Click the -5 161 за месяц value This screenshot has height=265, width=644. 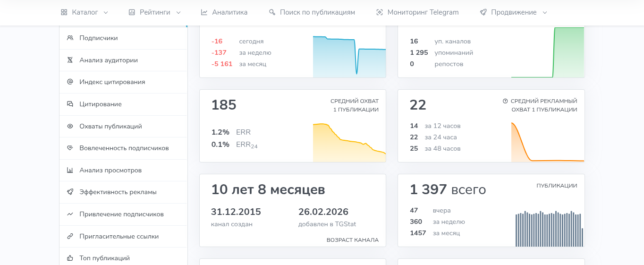pyautogui.click(x=222, y=64)
